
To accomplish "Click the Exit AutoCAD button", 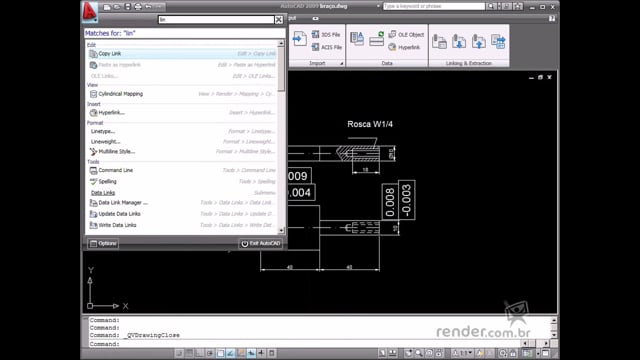I will tap(260, 244).
